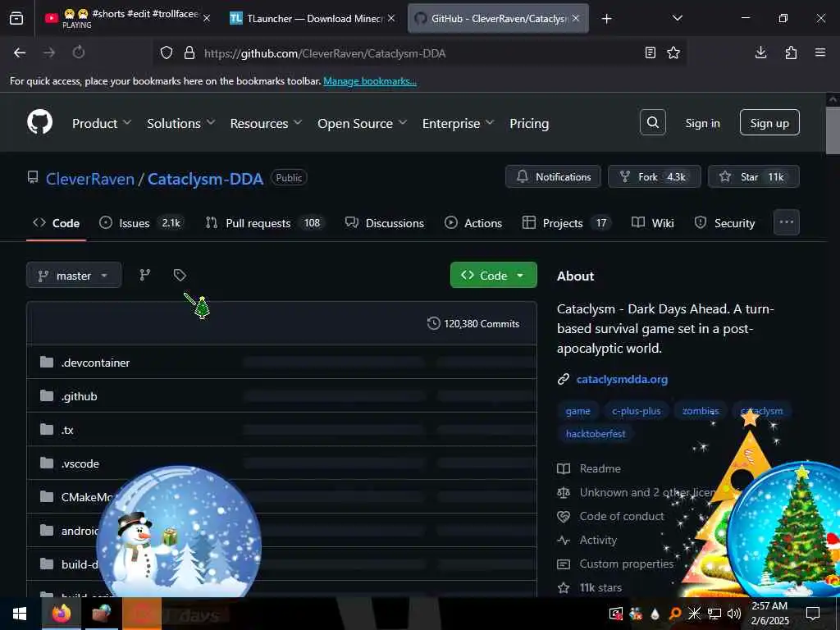Fork the repository with Fork button
Image resolution: width=840 pixels, height=630 pixels.
click(x=654, y=177)
